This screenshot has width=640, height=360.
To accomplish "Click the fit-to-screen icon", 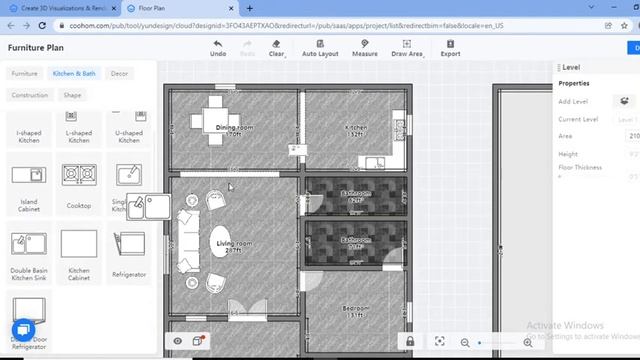I will tap(440, 341).
